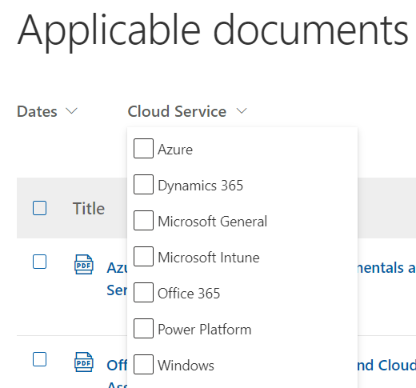416x388 pixels.
Task: Check the Azure filter option
Action: (143, 148)
